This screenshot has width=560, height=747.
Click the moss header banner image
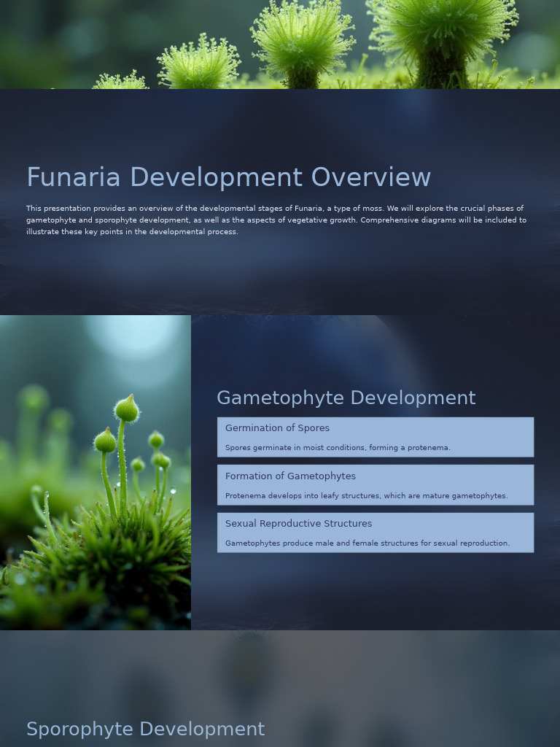(280, 44)
